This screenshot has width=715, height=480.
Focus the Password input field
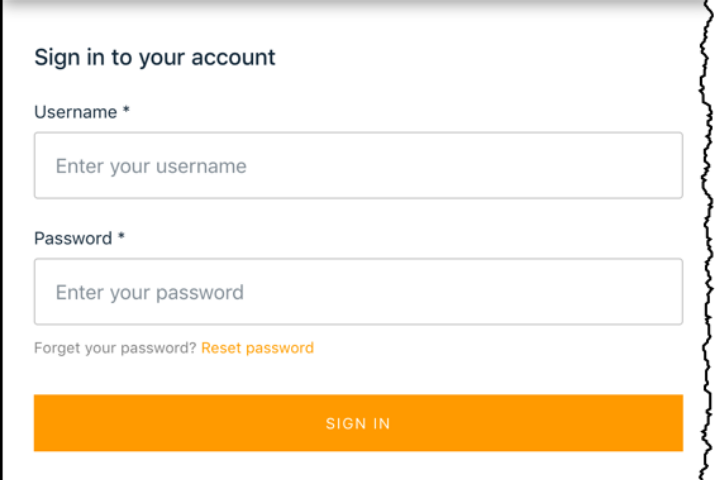click(358, 292)
